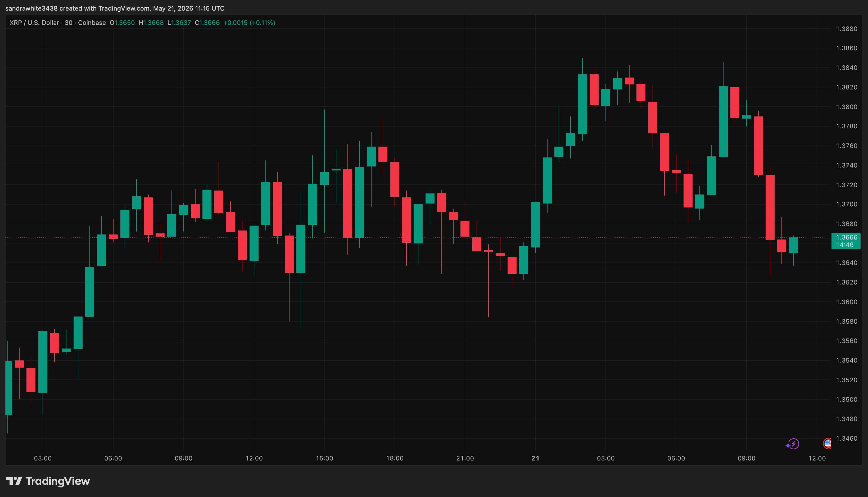868x497 pixels.
Task: Click the 1.3500 price axis label
Action: [x=847, y=399]
